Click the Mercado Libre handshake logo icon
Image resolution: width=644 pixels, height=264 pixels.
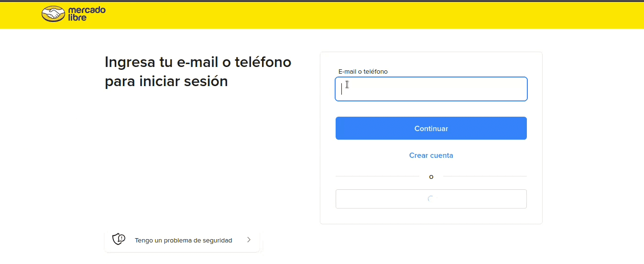click(x=53, y=14)
